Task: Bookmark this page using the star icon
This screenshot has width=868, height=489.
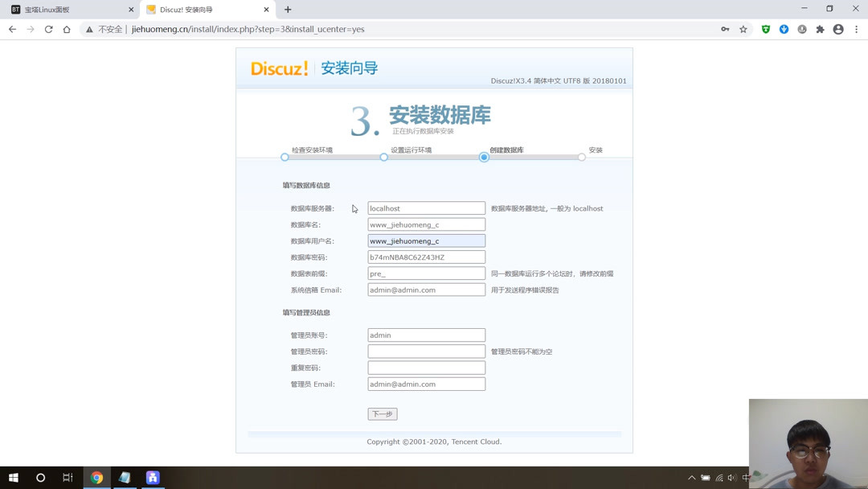Action: click(x=743, y=29)
